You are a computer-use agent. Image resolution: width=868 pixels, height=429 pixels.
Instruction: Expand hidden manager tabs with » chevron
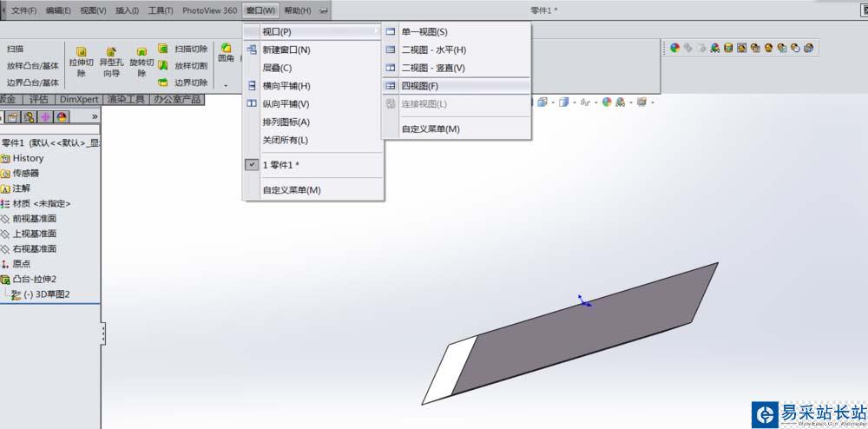click(x=95, y=116)
